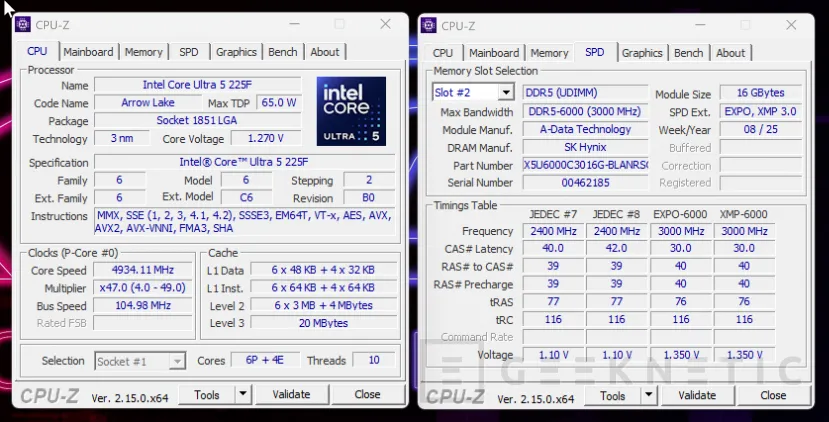Open Mainboard tab in left CPU-Z window
829x422 pixels.
click(88, 52)
